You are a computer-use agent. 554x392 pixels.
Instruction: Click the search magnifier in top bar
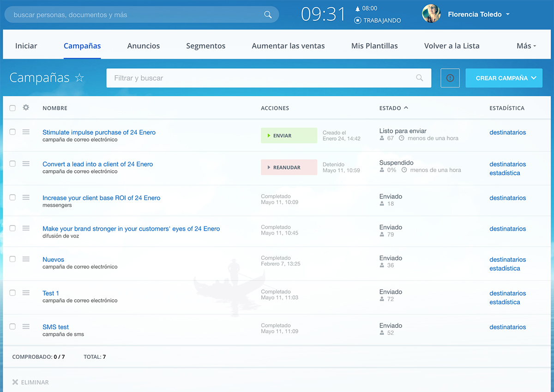(x=268, y=15)
